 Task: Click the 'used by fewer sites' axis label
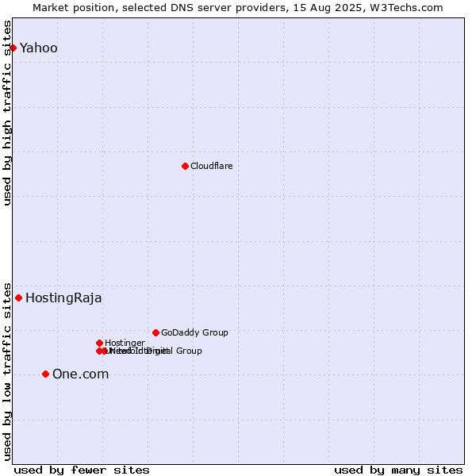coord(82,470)
